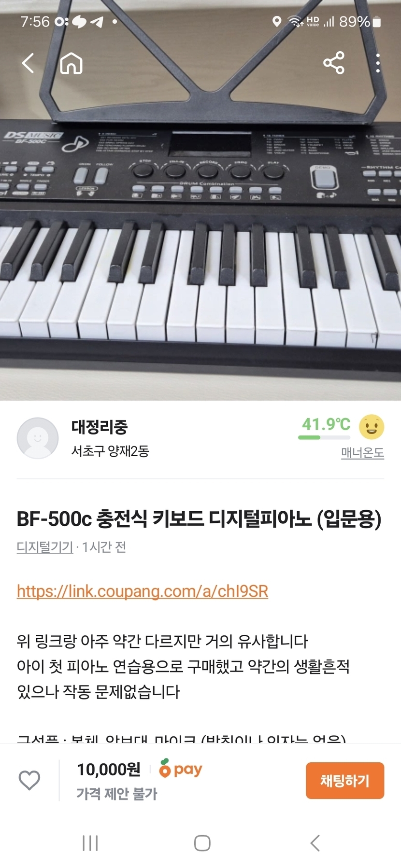Open Android recent apps button
Viewport: 401px width, 868px height.
90,843
